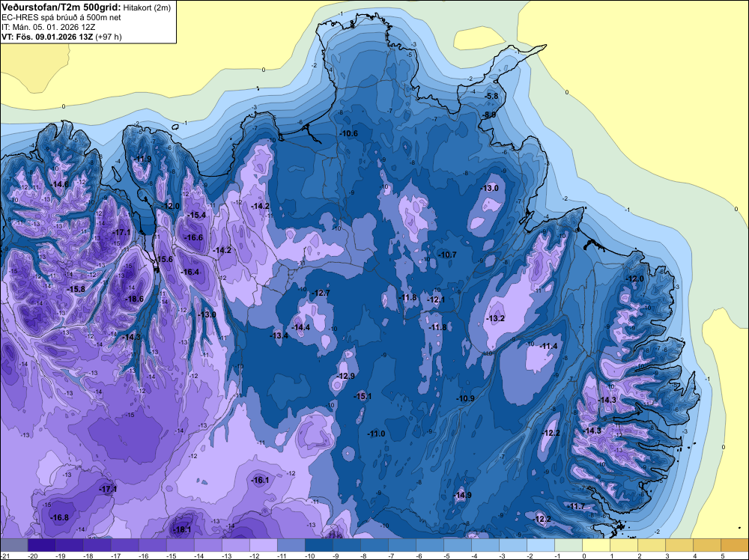Choose the legend color labeled -16

[152, 545]
